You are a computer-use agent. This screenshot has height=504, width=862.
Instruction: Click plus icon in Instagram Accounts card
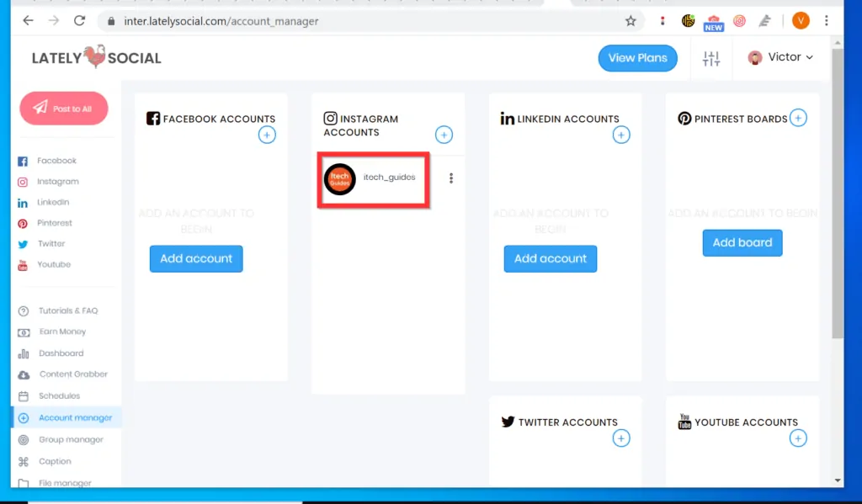444,135
